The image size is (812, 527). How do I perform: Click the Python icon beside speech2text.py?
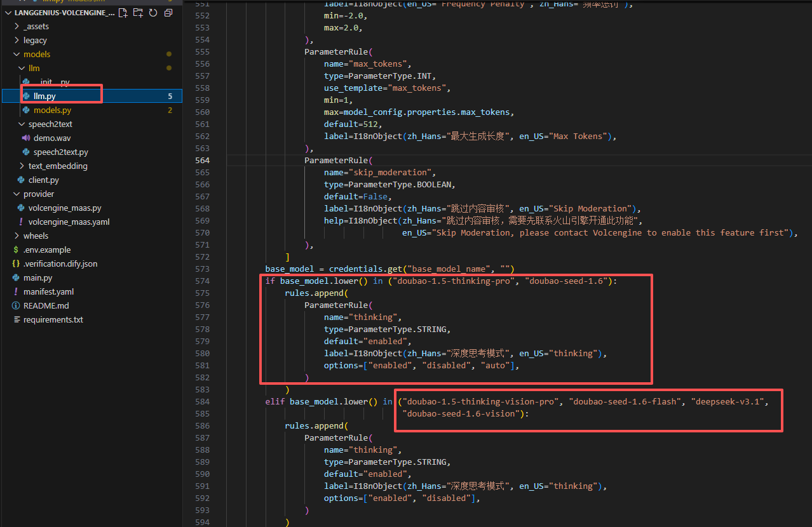tap(26, 152)
